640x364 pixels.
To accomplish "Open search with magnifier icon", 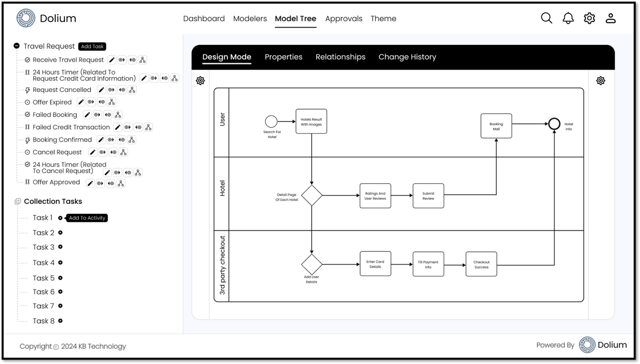I will [546, 18].
